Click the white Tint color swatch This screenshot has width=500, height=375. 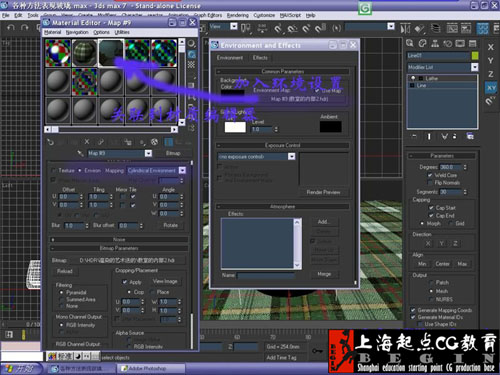click(x=235, y=127)
